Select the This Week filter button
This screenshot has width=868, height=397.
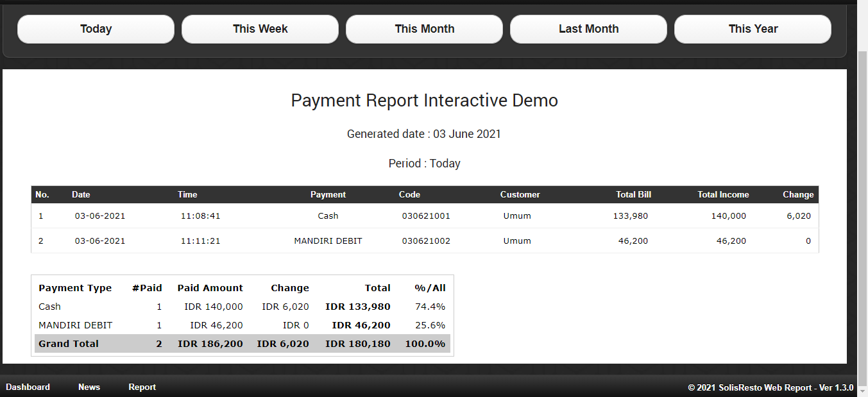pos(260,29)
